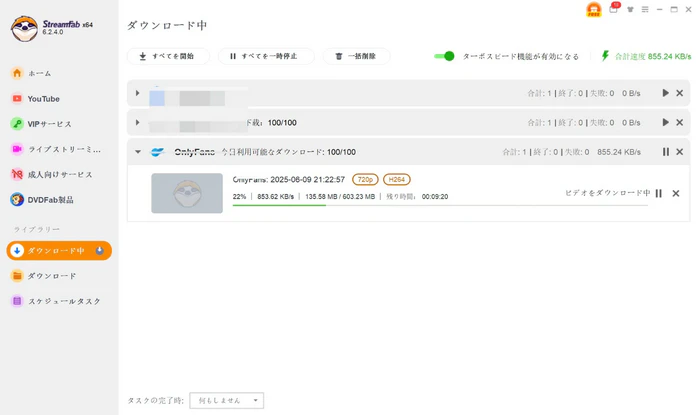700x415 pixels.
Task: Click すべてを一時停止 button
Action: [264, 56]
